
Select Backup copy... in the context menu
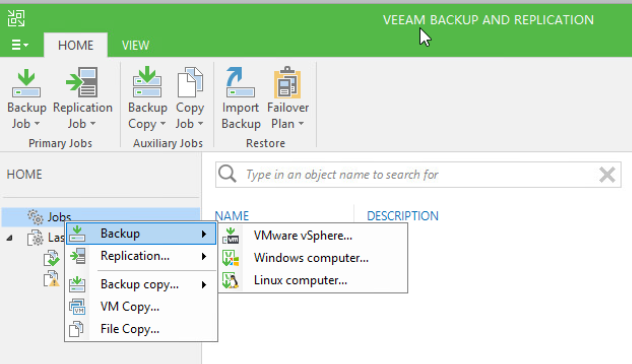(141, 285)
